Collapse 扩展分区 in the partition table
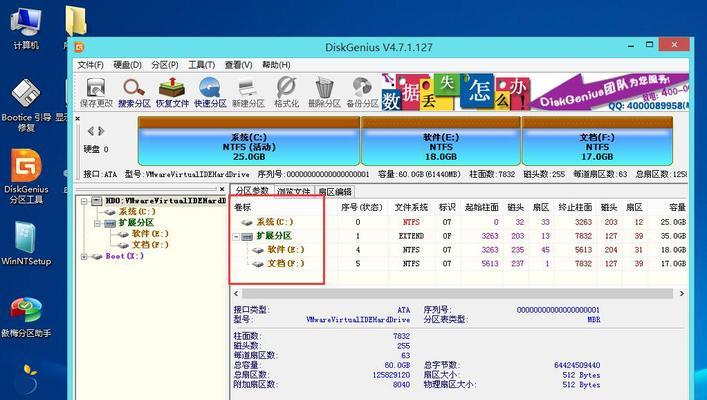707x400 pixels. pyautogui.click(x=236, y=236)
